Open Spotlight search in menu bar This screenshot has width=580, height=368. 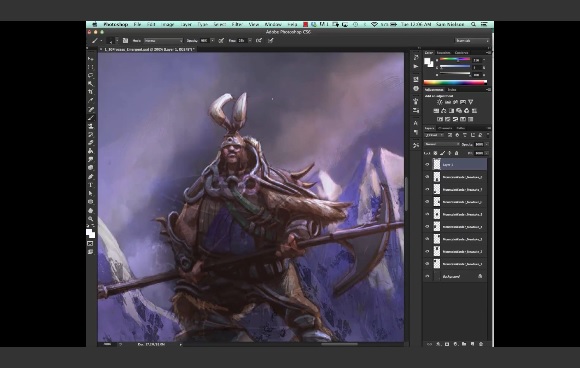point(473,24)
